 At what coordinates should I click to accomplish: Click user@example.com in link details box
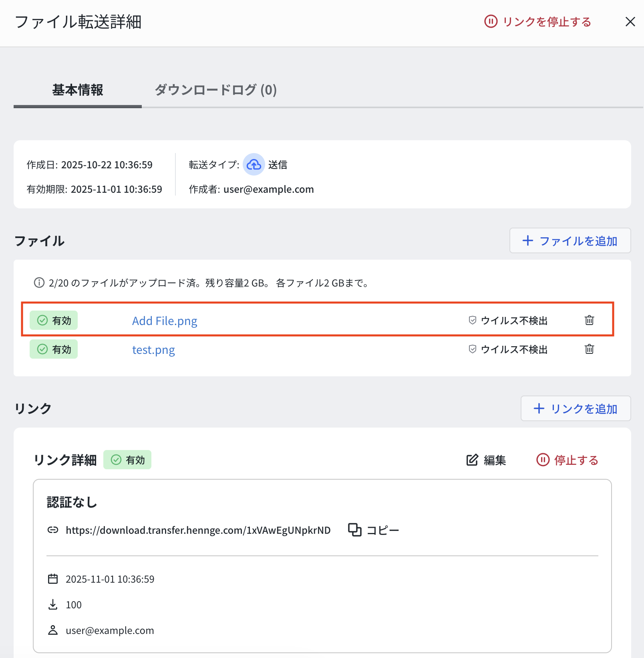pos(110,630)
